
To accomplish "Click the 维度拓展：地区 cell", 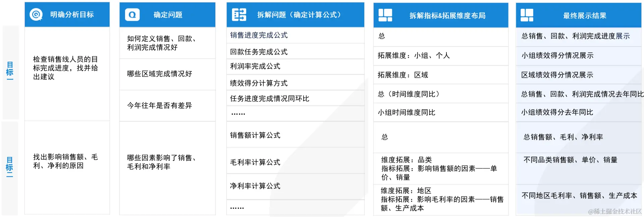I will [x=441, y=200].
